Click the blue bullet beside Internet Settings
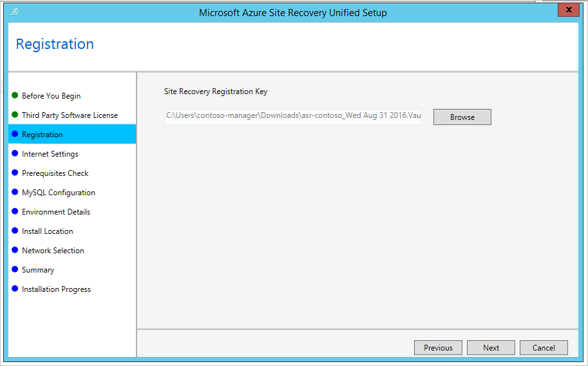 15,153
